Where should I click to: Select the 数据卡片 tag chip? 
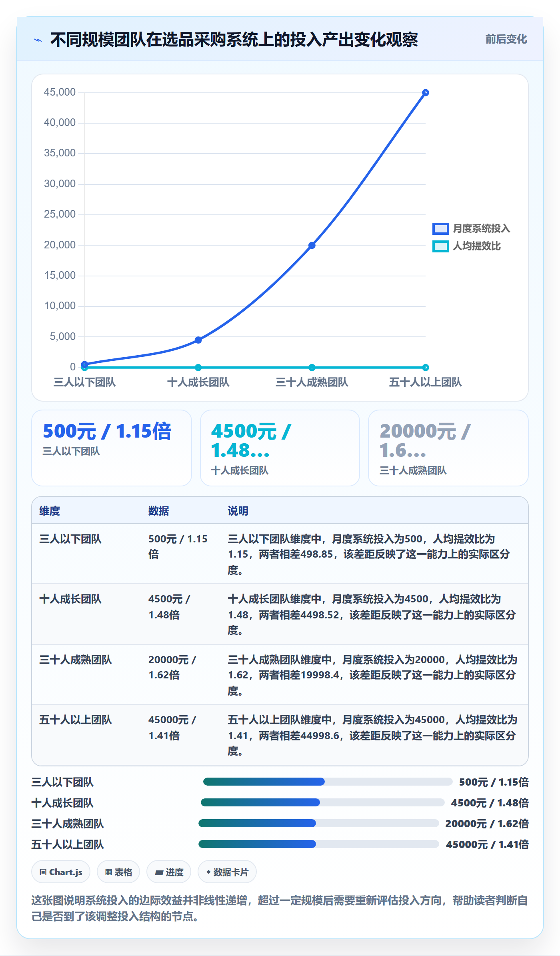[x=227, y=872]
